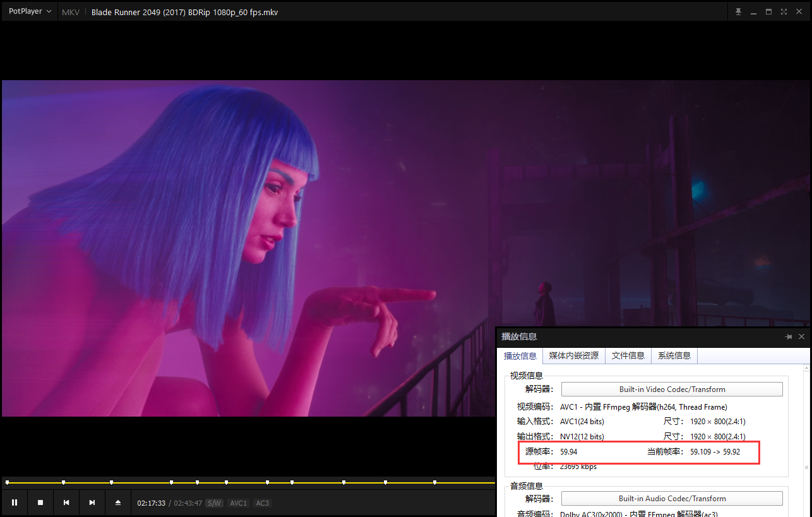Switch main player to fullscreen mode

(784, 12)
